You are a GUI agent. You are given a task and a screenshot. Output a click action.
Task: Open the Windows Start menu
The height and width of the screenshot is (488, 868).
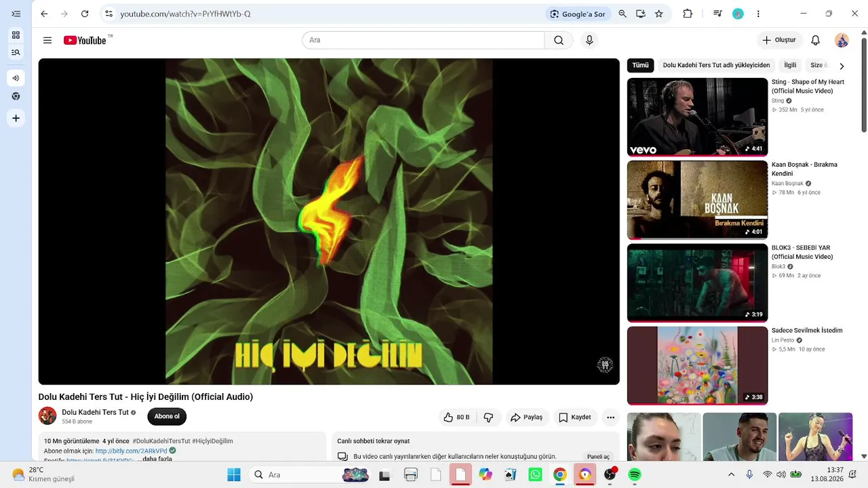point(234,474)
